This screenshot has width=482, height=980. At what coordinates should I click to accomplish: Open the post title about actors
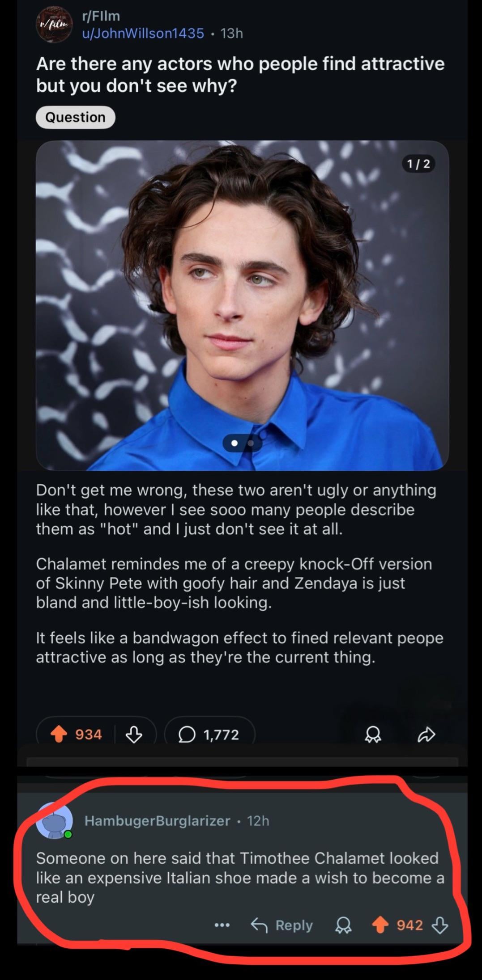pos(240,74)
